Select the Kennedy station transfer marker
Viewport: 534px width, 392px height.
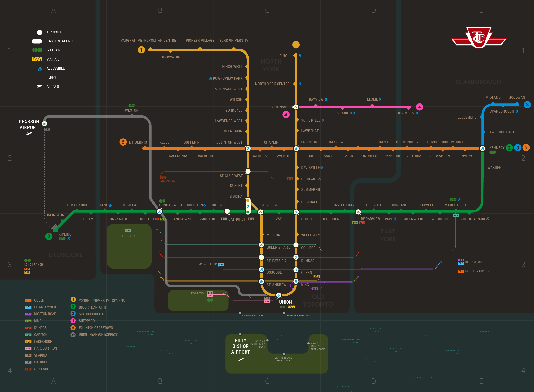[x=482, y=148]
